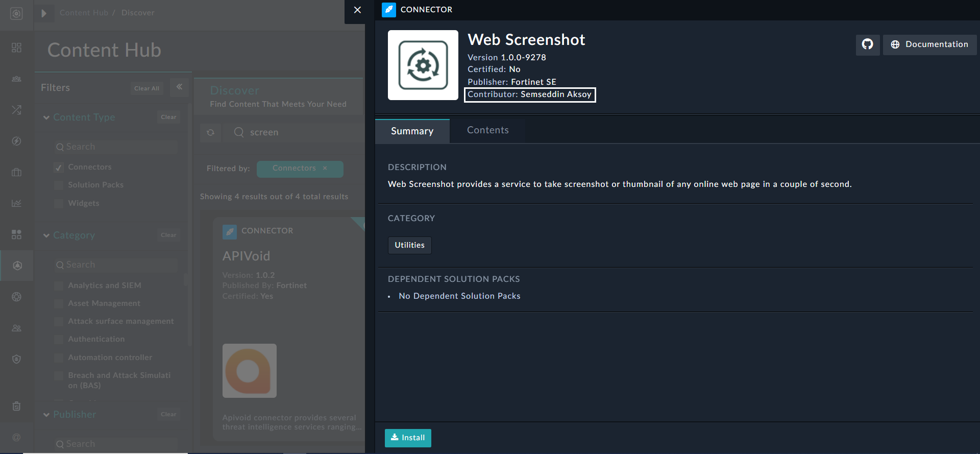Open the lightning bolt icon in the sidebar
Viewport: 980px width, 454px height.
point(16,141)
